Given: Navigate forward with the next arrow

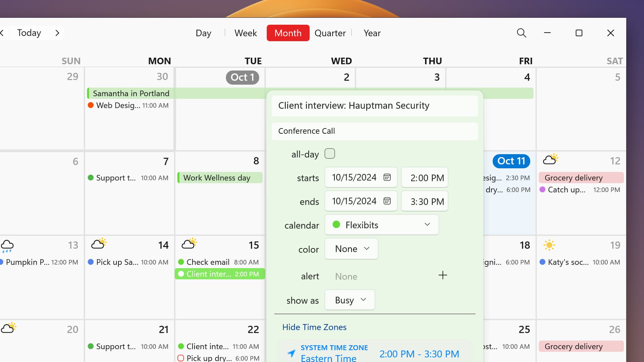Looking at the screenshot, I should coord(57,33).
